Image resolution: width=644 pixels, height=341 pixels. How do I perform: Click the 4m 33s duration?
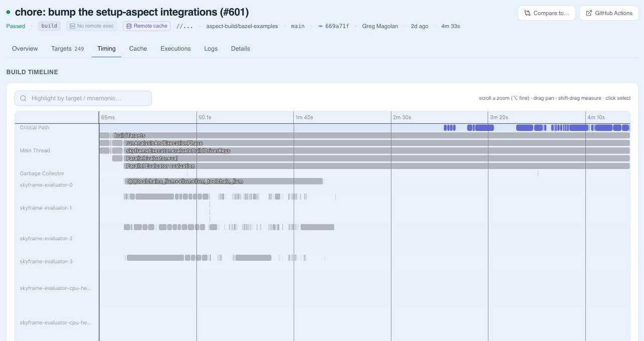(451, 26)
